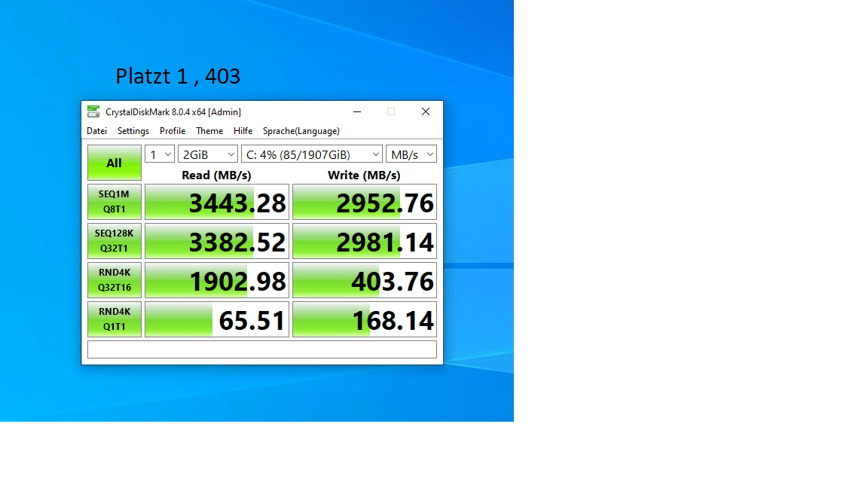Open the Profile menu
Image resolution: width=868 pixels, height=488 pixels.
pyautogui.click(x=173, y=131)
